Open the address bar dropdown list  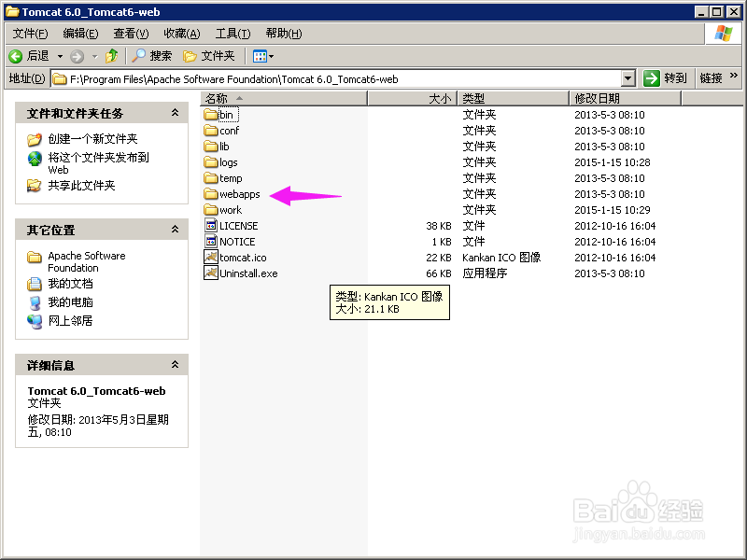[x=628, y=78]
